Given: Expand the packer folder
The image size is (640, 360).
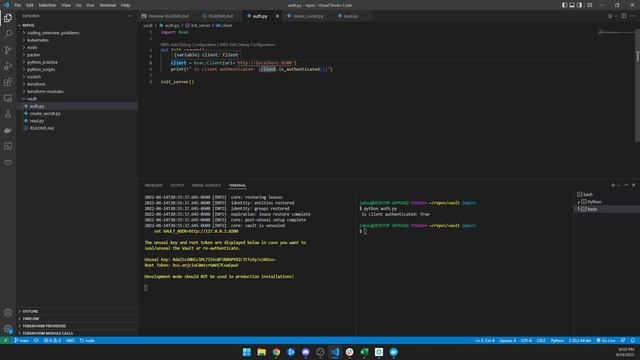Looking at the screenshot, I should pos(33,55).
